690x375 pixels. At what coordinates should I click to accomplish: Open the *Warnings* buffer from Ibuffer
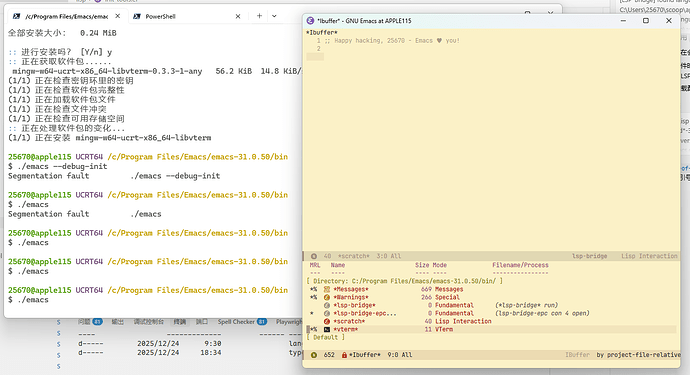pyautogui.click(x=351, y=298)
